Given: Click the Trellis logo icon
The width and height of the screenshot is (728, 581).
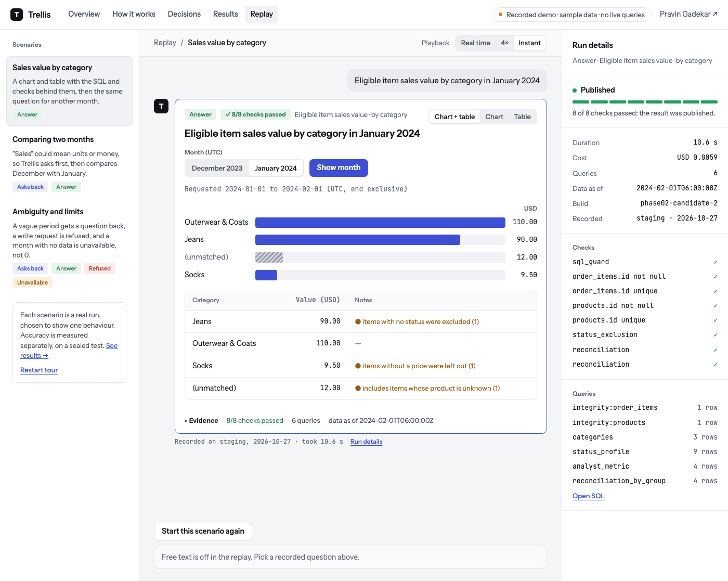Looking at the screenshot, I should [17, 15].
